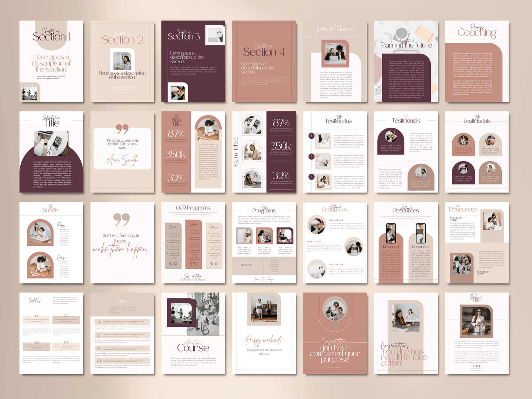
Task: Click the quotation mark above "Don't wait for things"
Action: 121,220
